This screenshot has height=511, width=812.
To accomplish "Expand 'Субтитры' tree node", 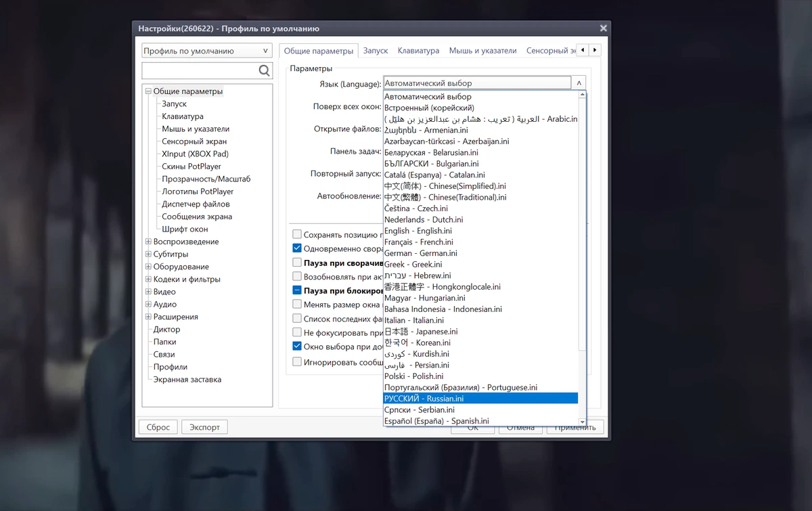I will coord(148,254).
